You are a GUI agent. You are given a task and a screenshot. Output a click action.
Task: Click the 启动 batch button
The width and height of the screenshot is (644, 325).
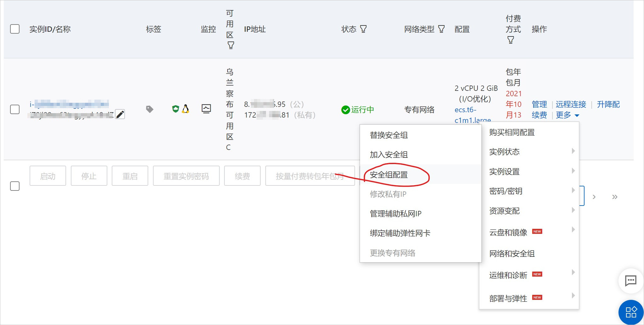pos(48,176)
